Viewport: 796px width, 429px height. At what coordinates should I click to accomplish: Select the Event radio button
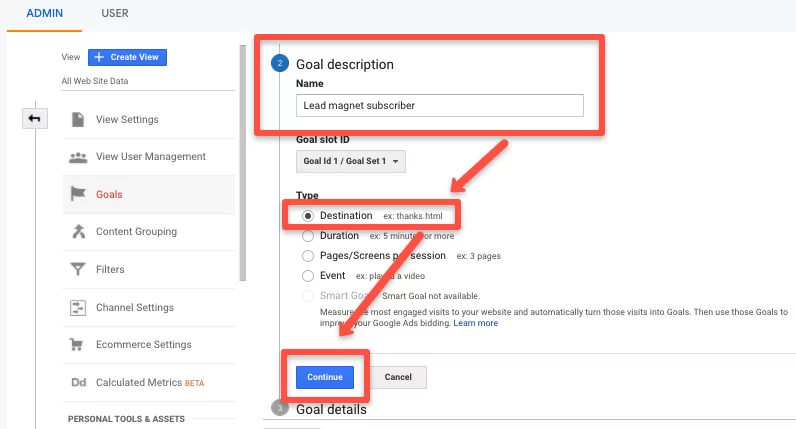(x=308, y=276)
